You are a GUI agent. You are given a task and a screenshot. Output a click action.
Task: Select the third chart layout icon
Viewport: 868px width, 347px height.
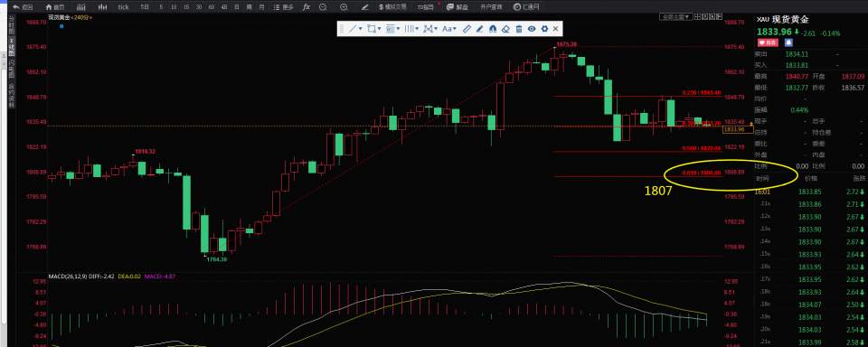[x=712, y=17]
